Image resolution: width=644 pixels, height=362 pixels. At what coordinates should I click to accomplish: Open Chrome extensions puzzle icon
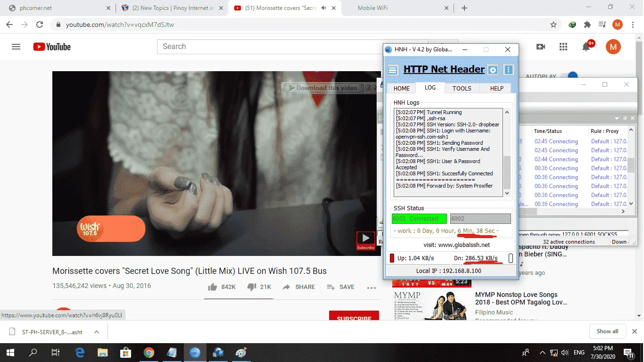coord(587,25)
